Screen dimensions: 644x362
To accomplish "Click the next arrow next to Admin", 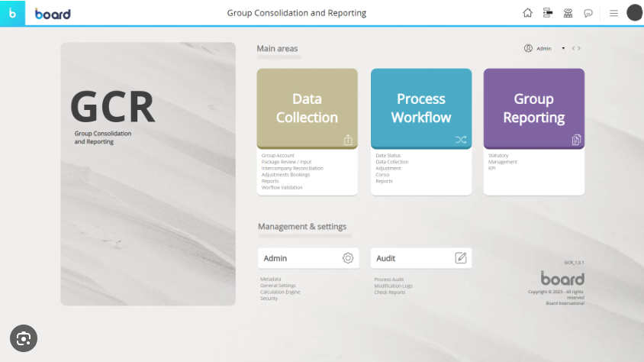I will [x=579, y=48].
